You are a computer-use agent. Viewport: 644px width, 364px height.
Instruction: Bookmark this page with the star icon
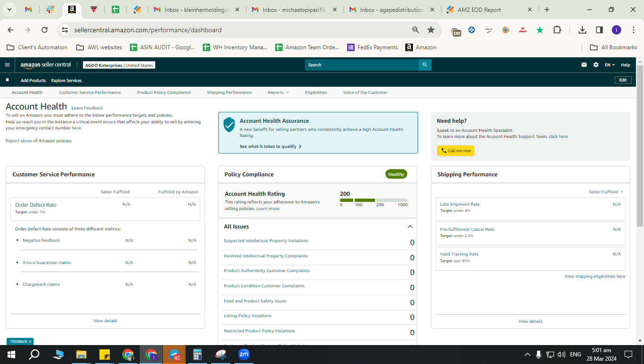coord(431,30)
